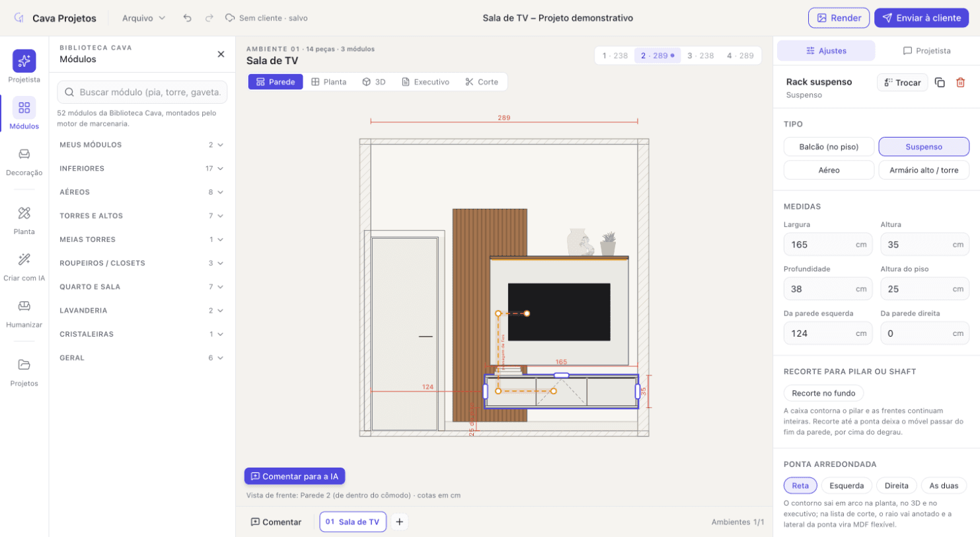The image size is (980, 537).
Task: Choose the Aéreo type option
Action: pyautogui.click(x=829, y=170)
